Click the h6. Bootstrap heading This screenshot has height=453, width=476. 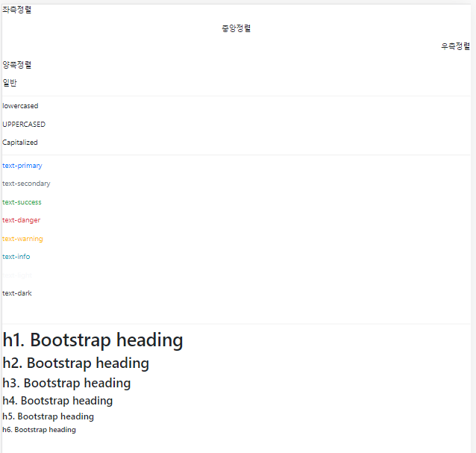coord(39,430)
